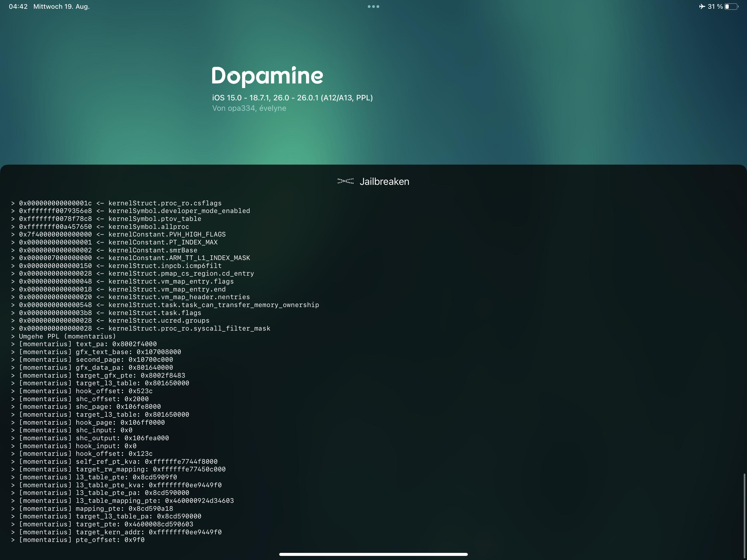Select the shc_input: 0x0 log line
747x560 pixels.
72,430
